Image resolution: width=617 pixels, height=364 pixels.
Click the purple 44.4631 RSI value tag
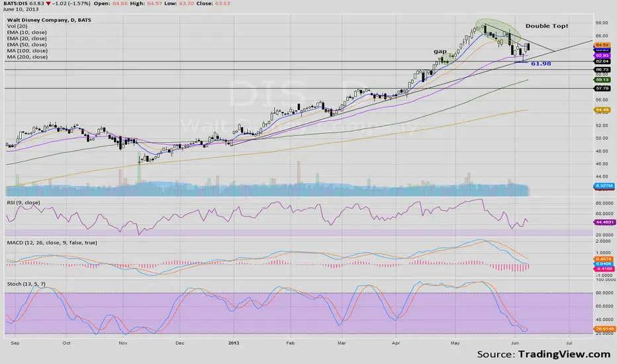(x=604, y=222)
